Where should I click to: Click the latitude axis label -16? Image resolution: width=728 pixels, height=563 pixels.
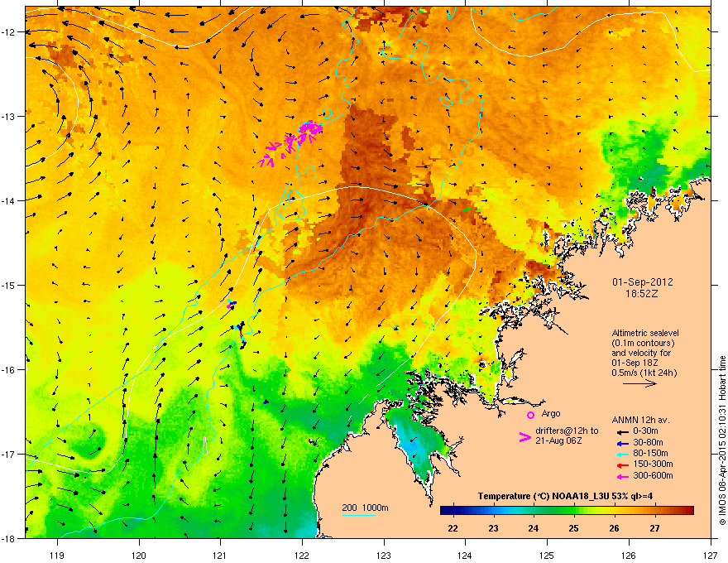[8, 370]
